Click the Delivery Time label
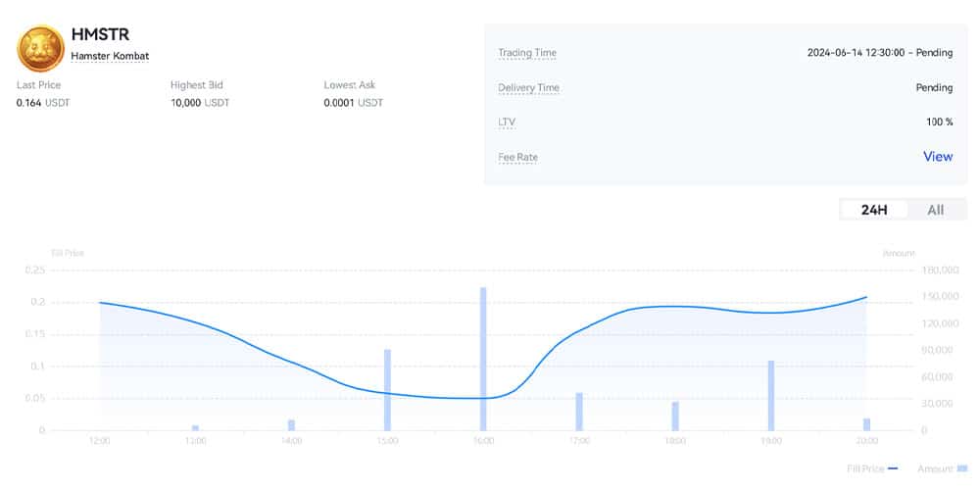 pos(528,88)
